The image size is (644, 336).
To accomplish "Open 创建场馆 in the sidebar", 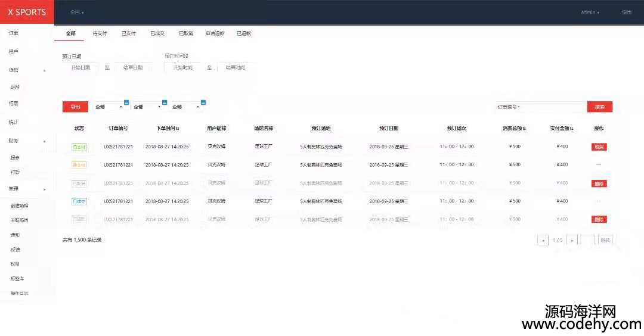I will [x=19, y=206].
